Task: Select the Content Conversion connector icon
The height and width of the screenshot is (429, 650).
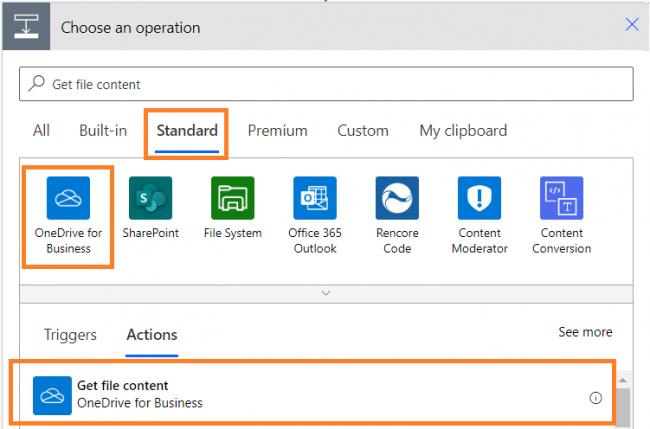Action: click(561, 198)
